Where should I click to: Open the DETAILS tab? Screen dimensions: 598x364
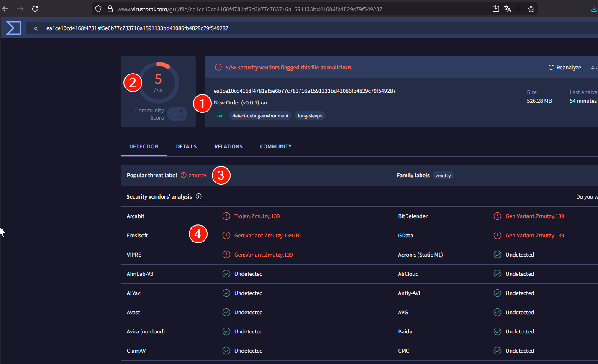(x=186, y=146)
